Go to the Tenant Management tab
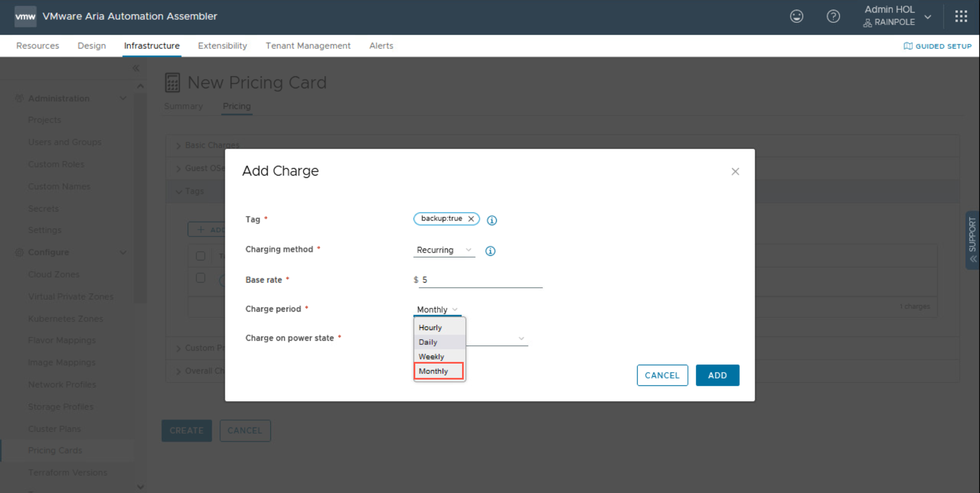This screenshot has width=980, height=493. coord(307,46)
